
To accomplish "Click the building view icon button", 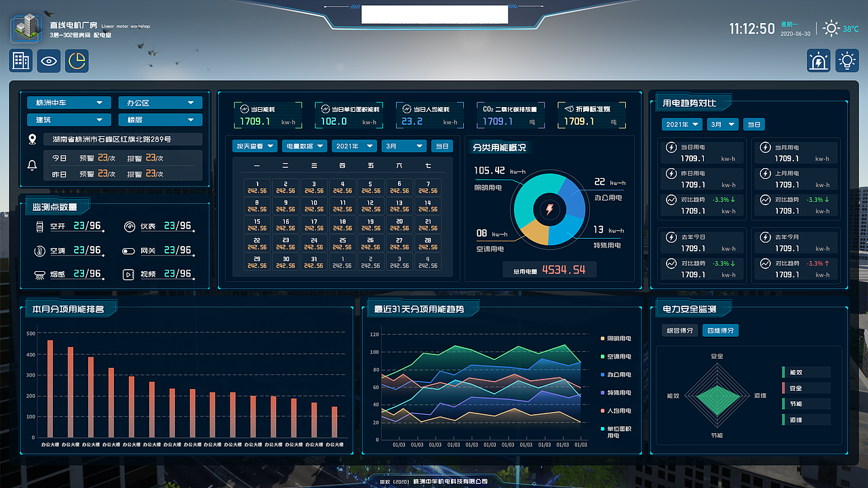I will point(21,61).
